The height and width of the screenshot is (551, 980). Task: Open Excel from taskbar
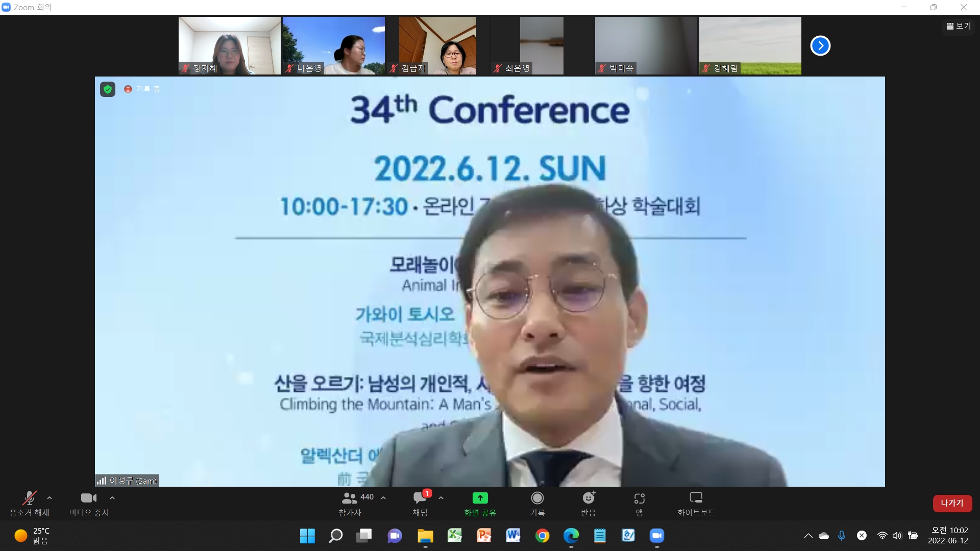click(454, 536)
